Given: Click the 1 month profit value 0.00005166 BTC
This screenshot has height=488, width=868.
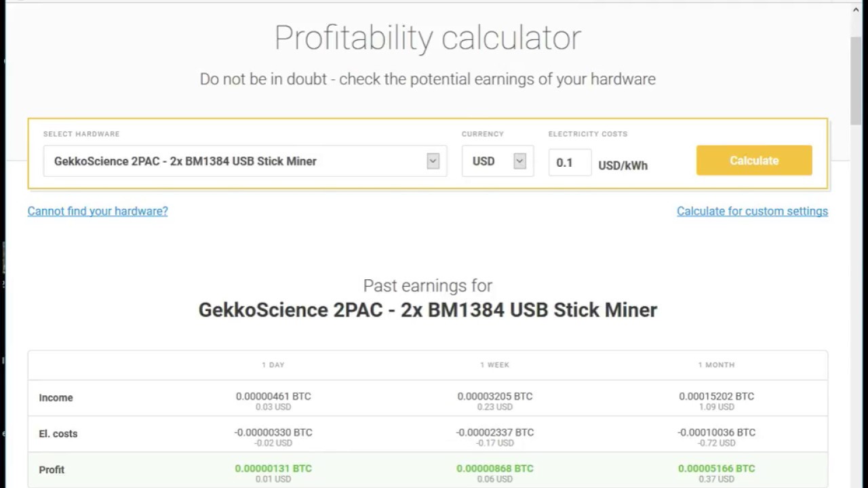Looking at the screenshot, I should point(716,468).
